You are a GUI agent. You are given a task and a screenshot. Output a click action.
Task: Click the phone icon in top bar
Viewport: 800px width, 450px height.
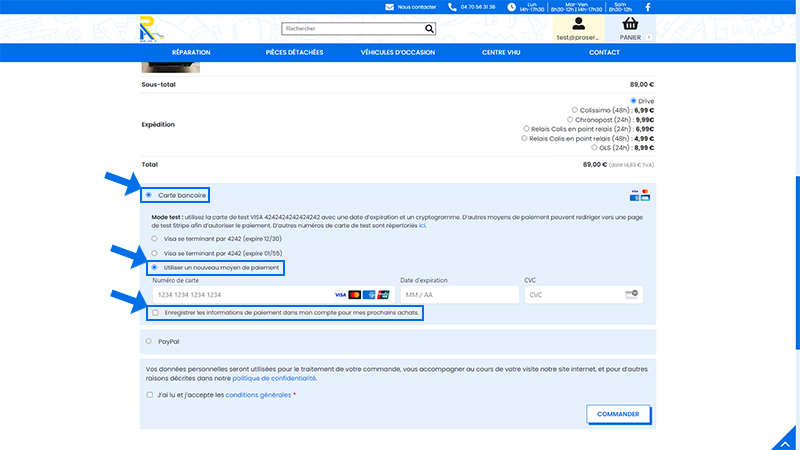452,7
